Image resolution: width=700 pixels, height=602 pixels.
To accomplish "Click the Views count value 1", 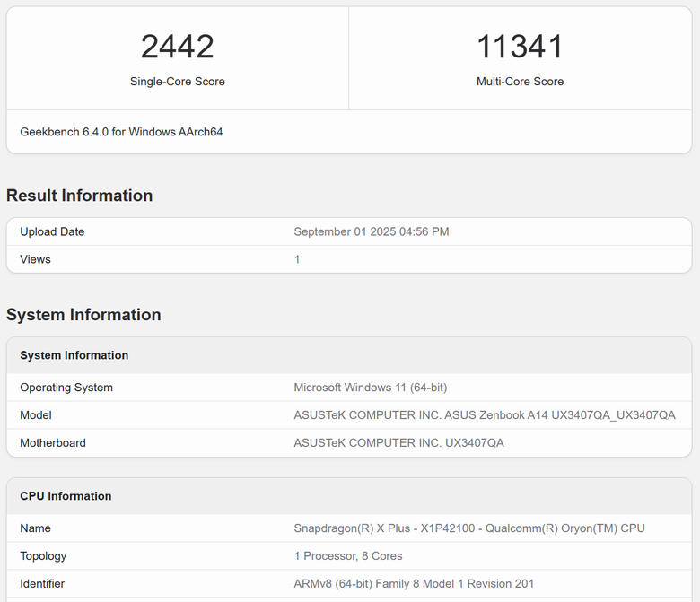I will point(297,259).
